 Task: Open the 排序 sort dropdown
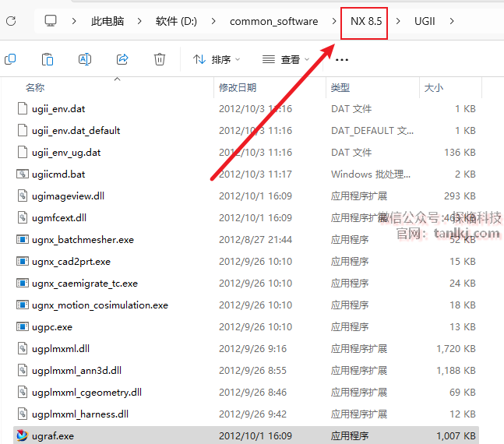[217, 59]
